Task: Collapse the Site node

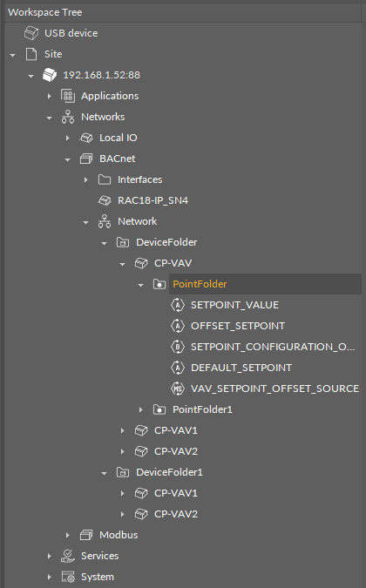Action: click(13, 55)
